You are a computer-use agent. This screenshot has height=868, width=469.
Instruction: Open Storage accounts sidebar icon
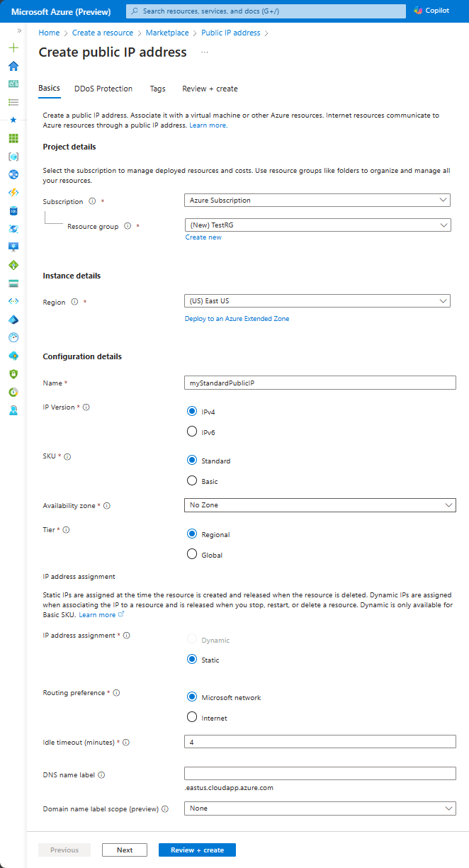click(x=13, y=283)
